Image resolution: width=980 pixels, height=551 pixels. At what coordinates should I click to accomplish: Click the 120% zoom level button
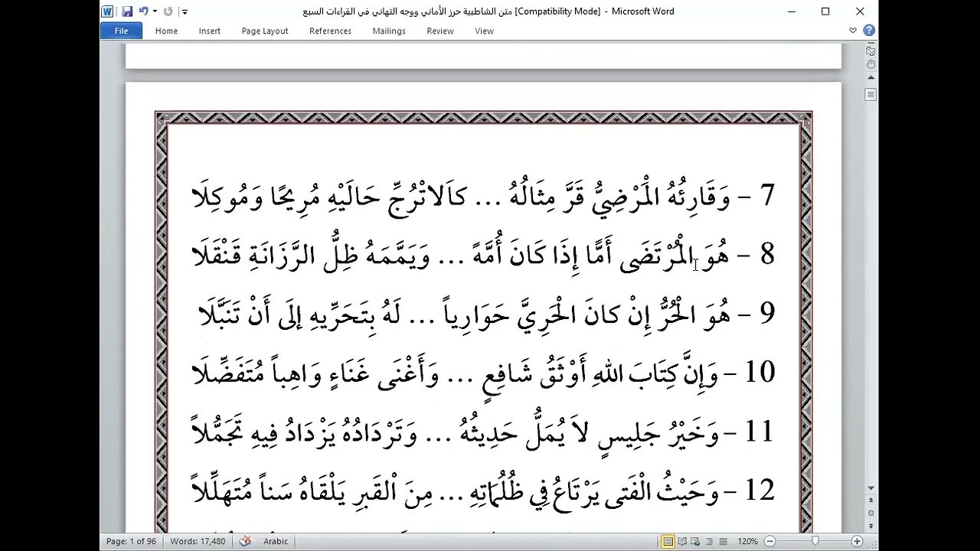(x=748, y=541)
